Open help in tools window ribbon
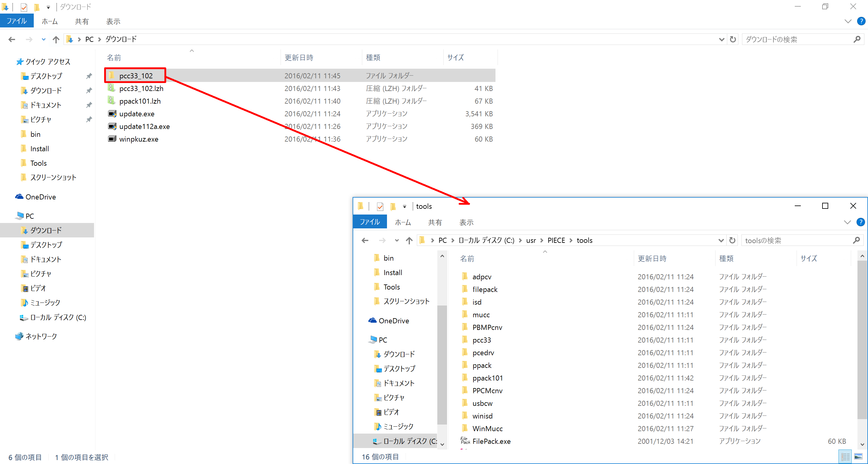The image size is (868, 464). pos(860,222)
